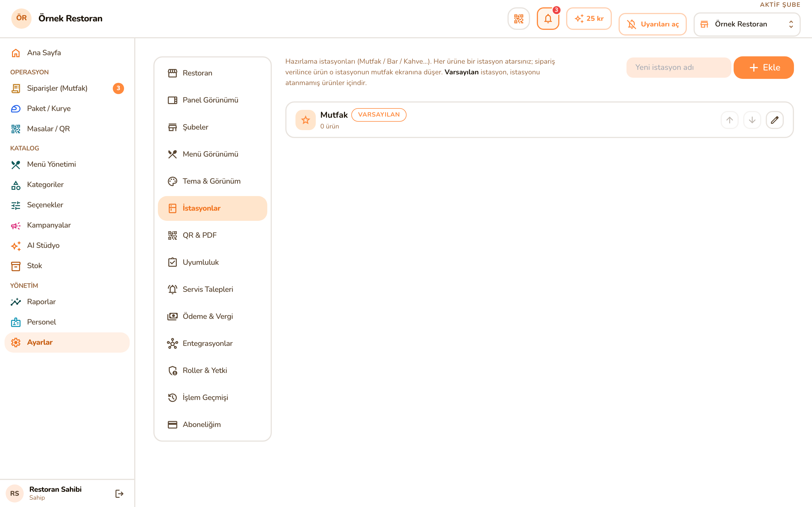Edit Mutfak station with pencil icon

775,120
